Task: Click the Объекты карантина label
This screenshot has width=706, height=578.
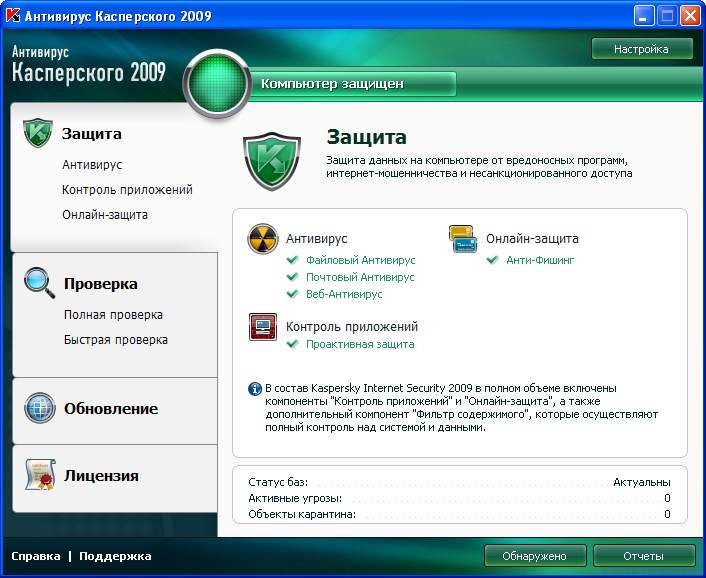Action: [302, 514]
